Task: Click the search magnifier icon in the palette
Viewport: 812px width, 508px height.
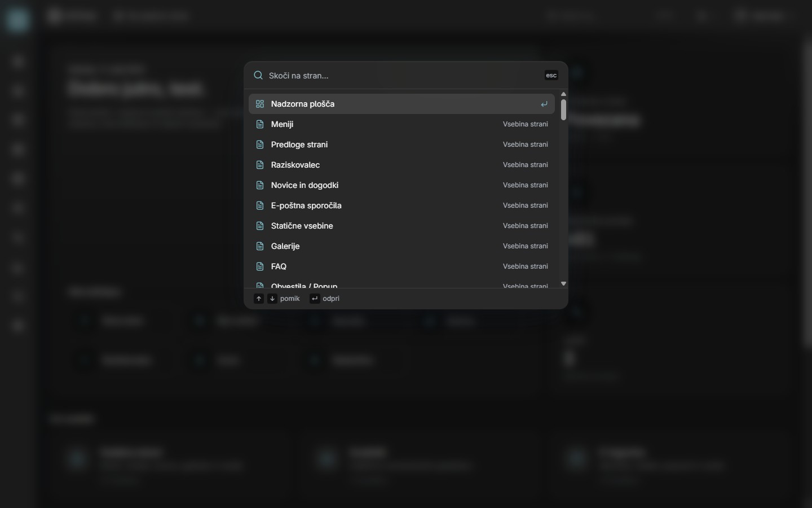Action: point(258,75)
